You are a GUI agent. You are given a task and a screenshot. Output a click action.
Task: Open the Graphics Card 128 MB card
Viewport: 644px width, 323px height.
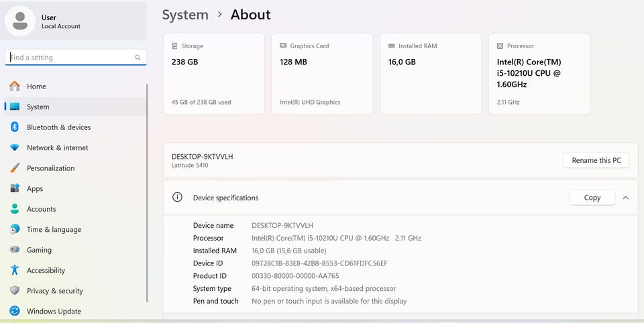point(323,74)
